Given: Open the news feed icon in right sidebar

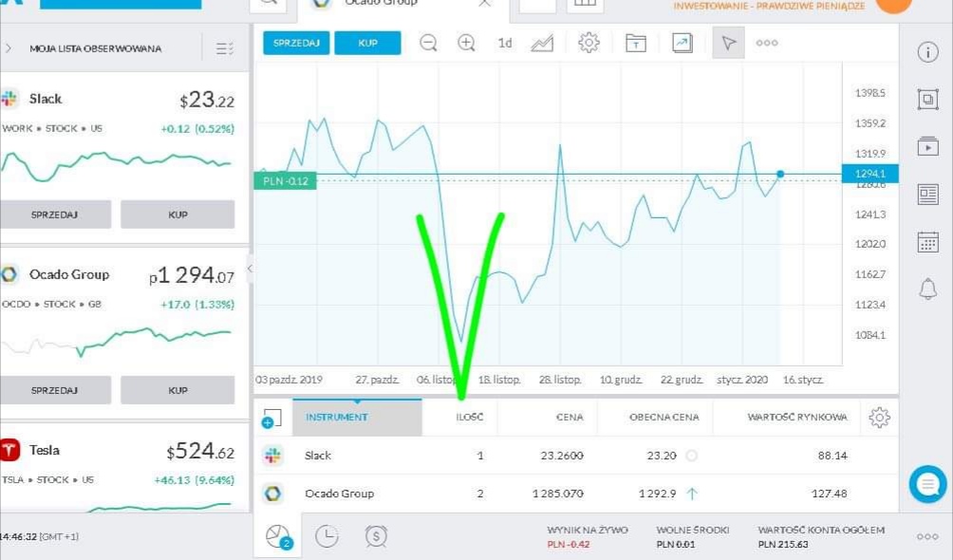Looking at the screenshot, I should pos(927,195).
